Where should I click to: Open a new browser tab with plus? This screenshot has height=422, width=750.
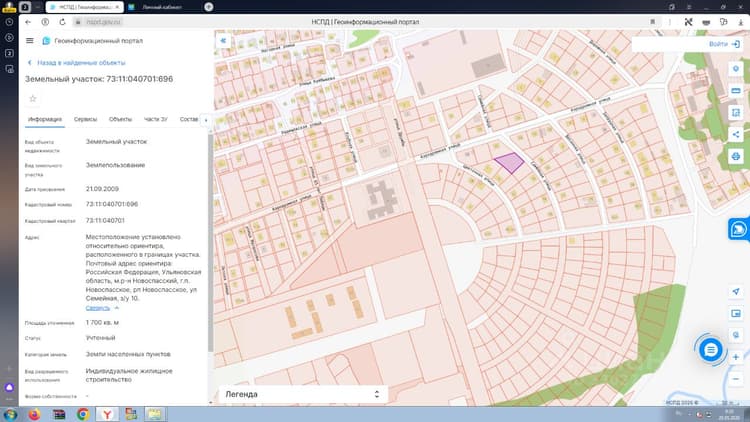pos(209,7)
